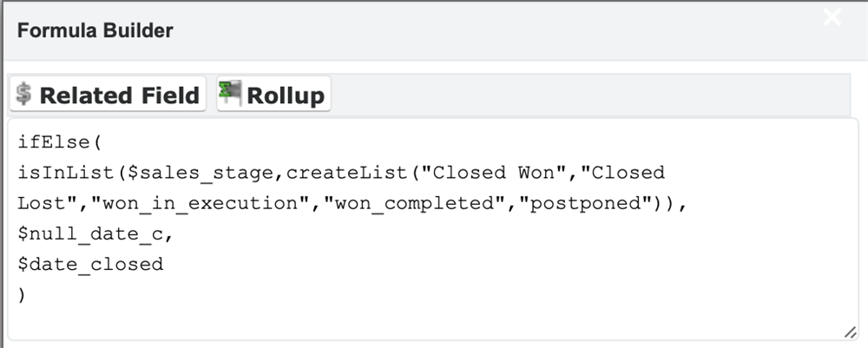Click the final closing parenthesis line
Screen dimensions: 868x348
23,292
